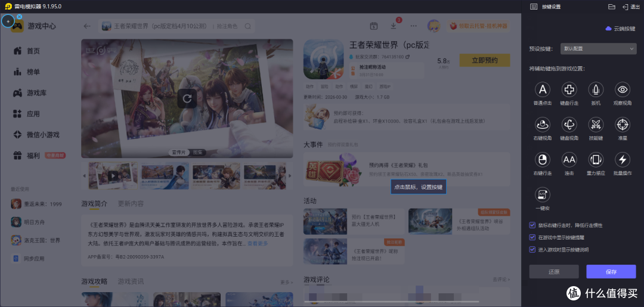Open the 去评论 link
The image size is (644, 307).
tap(501, 279)
